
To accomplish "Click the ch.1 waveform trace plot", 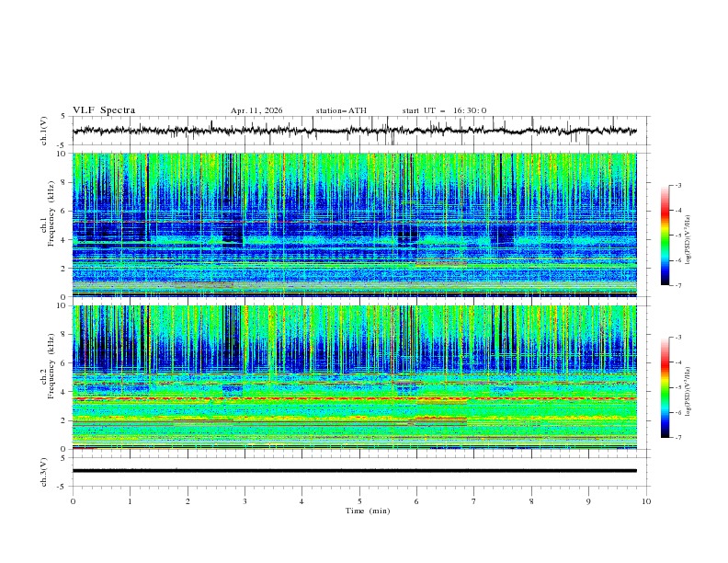I will pos(355,131).
